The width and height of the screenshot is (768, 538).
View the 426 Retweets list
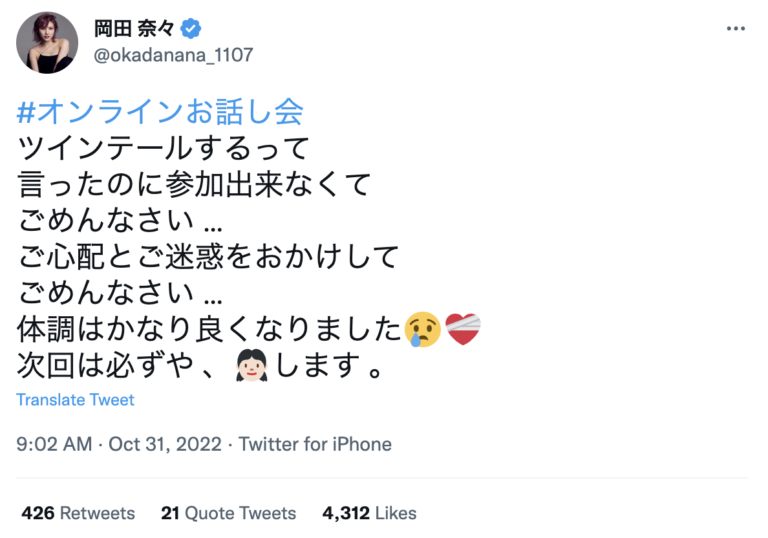click(77, 513)
